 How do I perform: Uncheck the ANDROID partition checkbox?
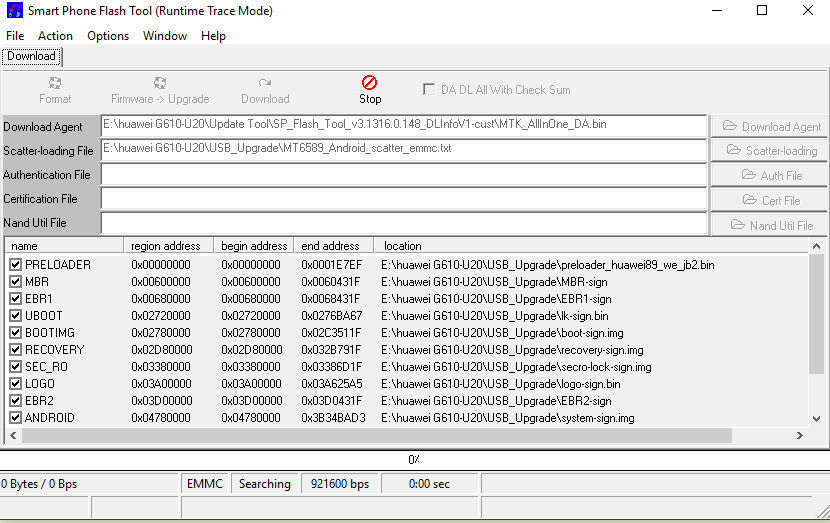click(x=15, y=417)
